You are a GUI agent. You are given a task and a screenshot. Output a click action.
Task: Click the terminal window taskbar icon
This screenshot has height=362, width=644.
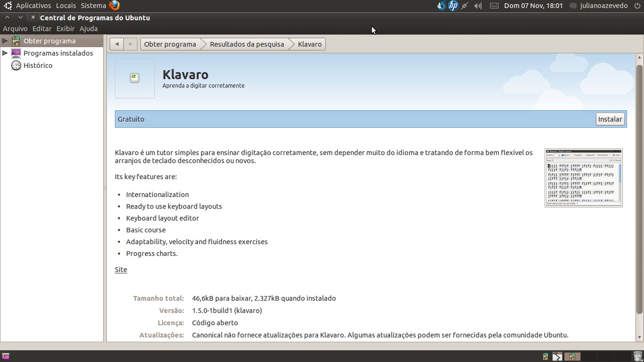click(557, 356)
